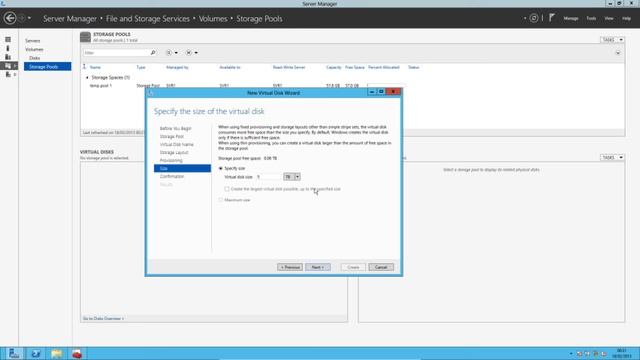Go to Provisioning wizard step
The width and height of the screenshot is (640, 360).
click(171, 160)
